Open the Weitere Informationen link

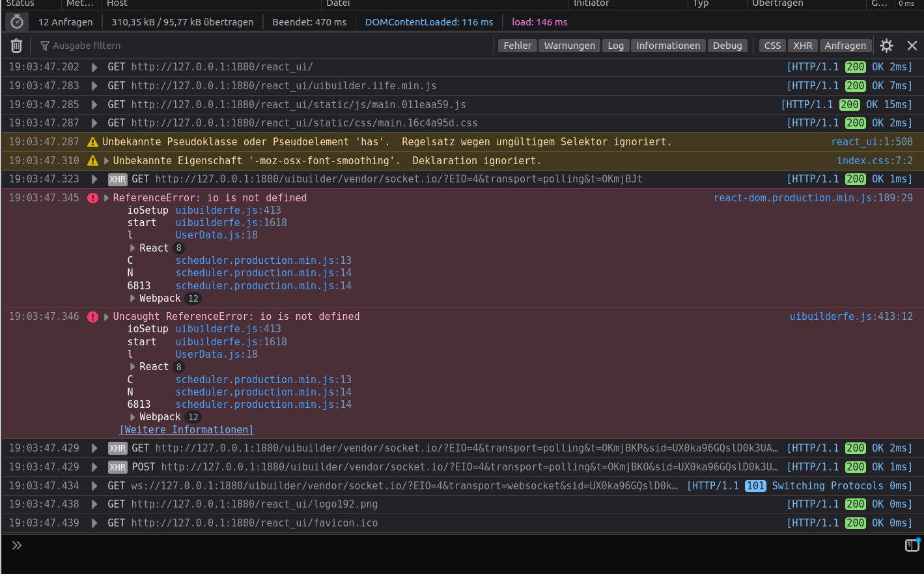(x=186, y=429)
